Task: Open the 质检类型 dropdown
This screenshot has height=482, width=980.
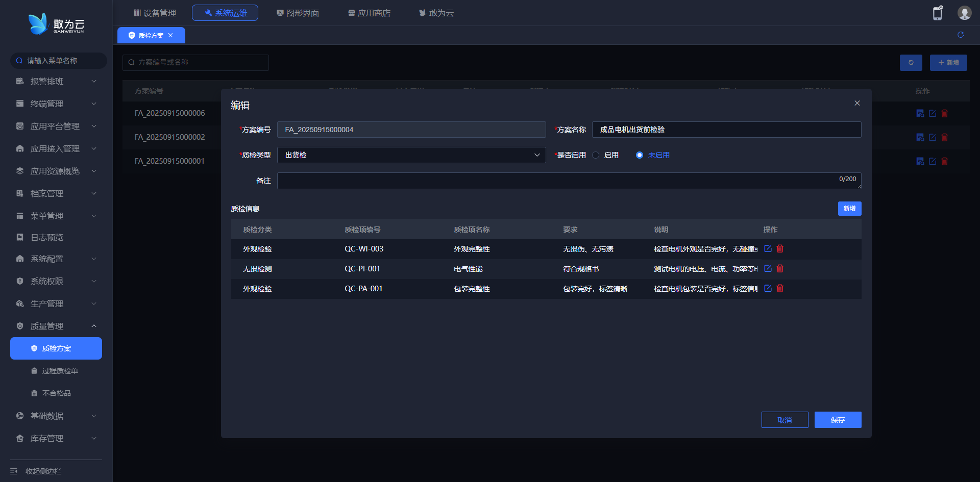Action: (x=411, y=155)
